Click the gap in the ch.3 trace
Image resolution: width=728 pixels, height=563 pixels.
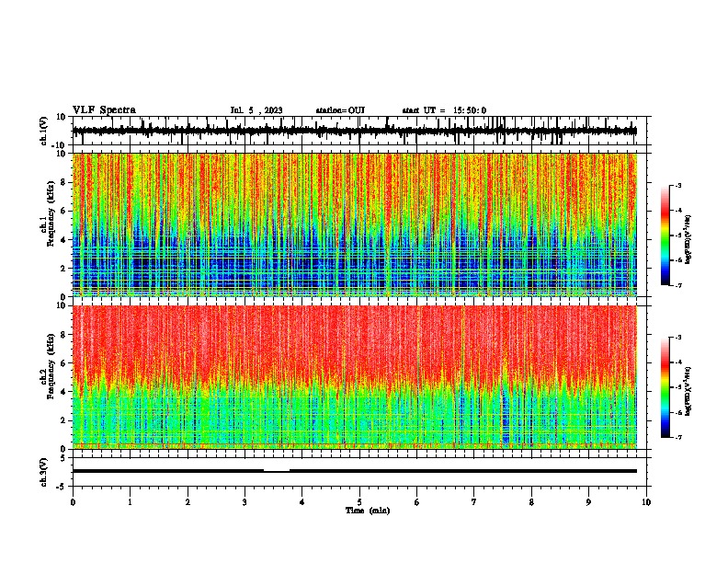[277, 471]
